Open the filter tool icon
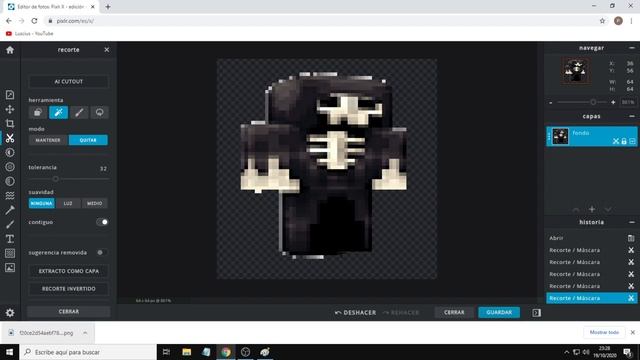Image resolution: width=640 pixels, height=360 pixels. tap(10, 167)
